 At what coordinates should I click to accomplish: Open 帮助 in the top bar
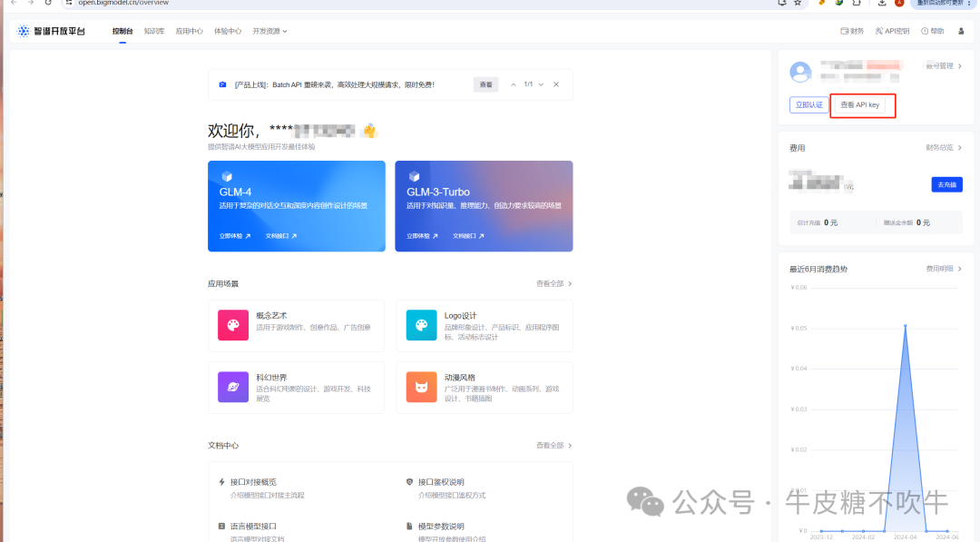click(933, 31)
